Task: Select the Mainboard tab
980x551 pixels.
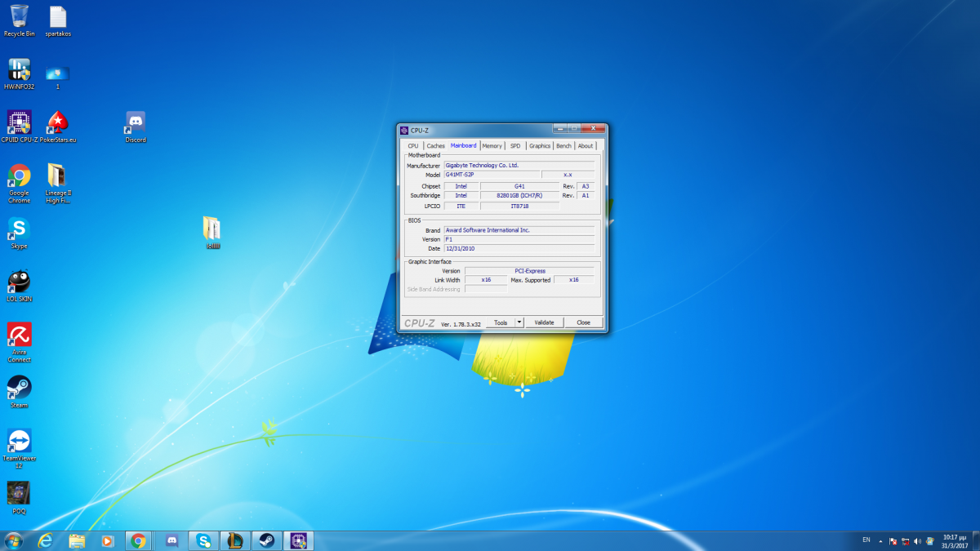Action: tap(463, 145)
